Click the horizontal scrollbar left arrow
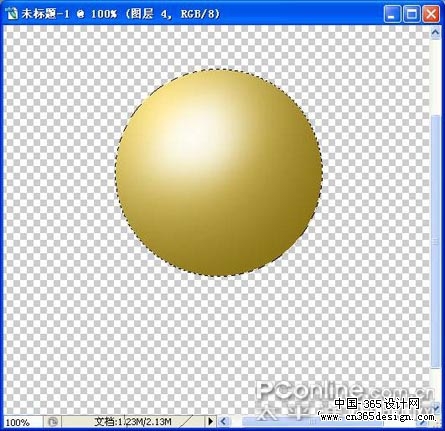Image resolution: width=445 pixels, height=431 pixels. [224, 422]
